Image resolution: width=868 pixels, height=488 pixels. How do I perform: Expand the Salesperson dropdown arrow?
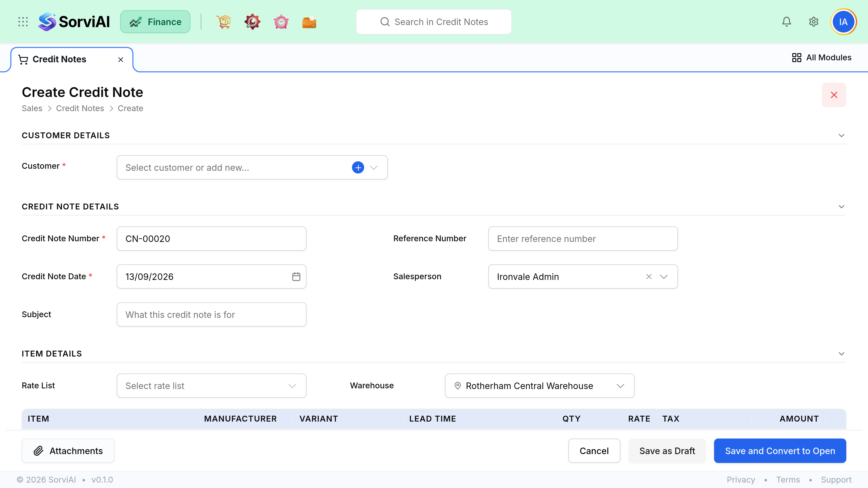pos(664,277)
